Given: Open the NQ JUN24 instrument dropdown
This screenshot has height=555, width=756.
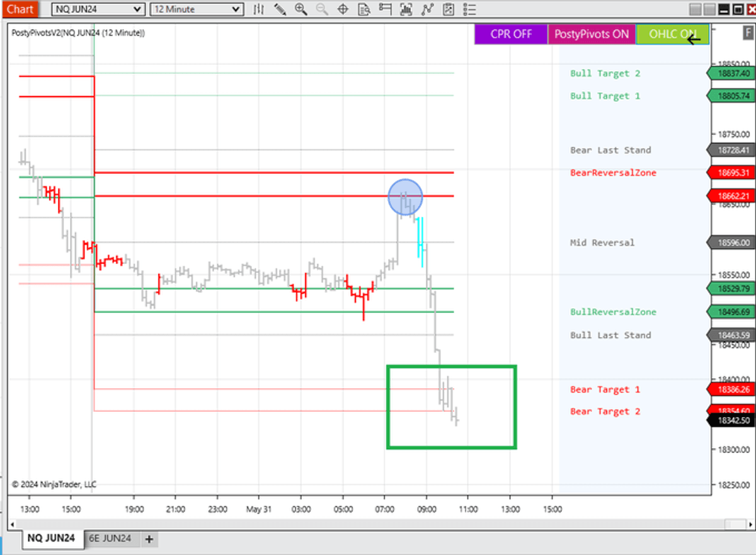Looking at the screenshot, I should click(x=98, y=9).
